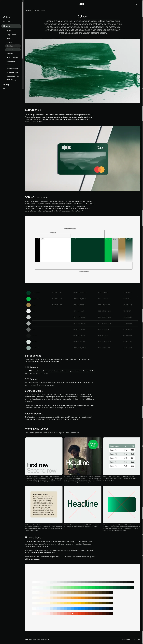The image size is (143, 644).
Task: Select Brand colours in sidebar
Action: click(11, 50)
